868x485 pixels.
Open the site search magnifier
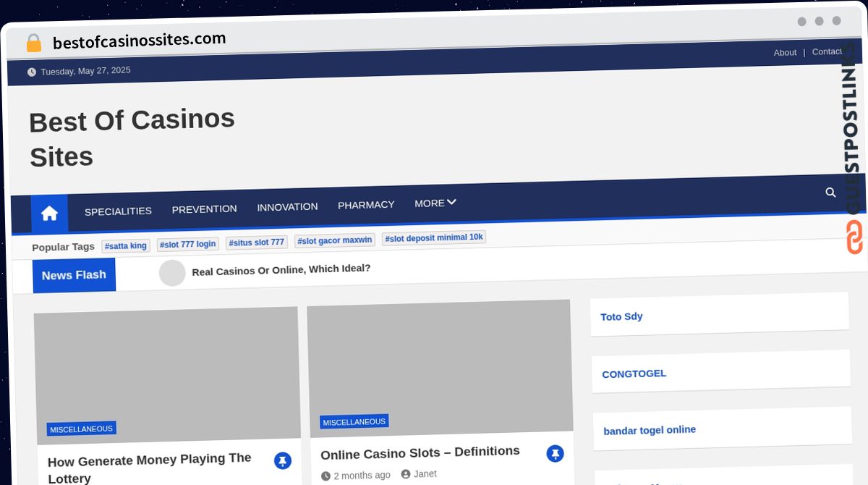tap(830, 193)
